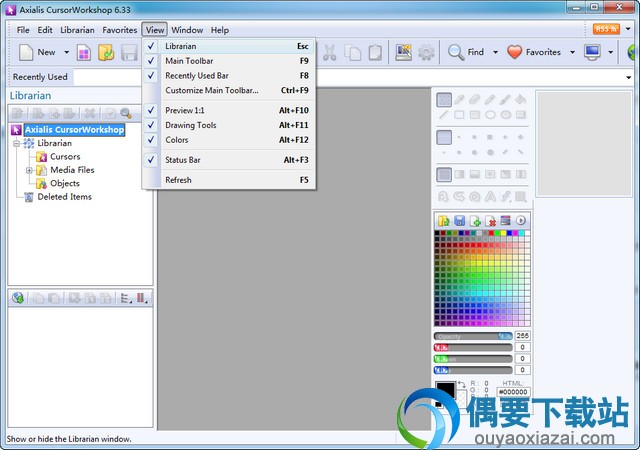640x450 pixels.
Task: Click the clipboard paste icon
Action: click(x=375, y=53)
